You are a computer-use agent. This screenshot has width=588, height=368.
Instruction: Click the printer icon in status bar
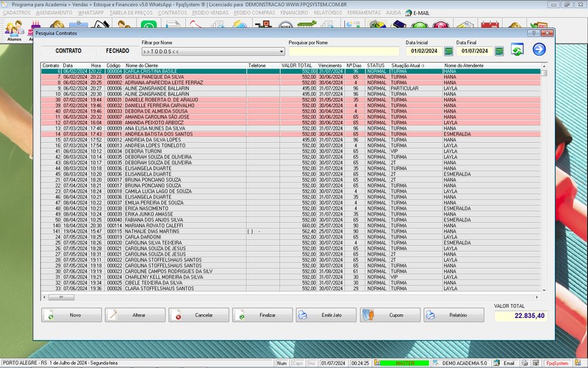click(525, 363)
